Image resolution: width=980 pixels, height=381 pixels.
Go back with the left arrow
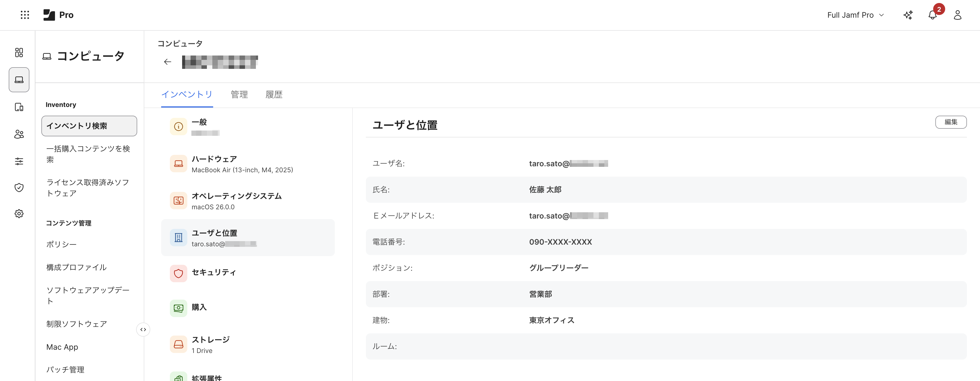[x=167, y=62]
